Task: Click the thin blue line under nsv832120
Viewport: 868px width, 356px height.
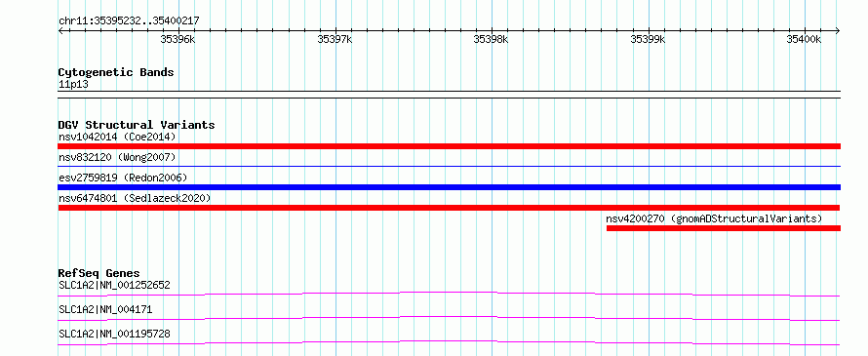Action: tap(449, 166)
